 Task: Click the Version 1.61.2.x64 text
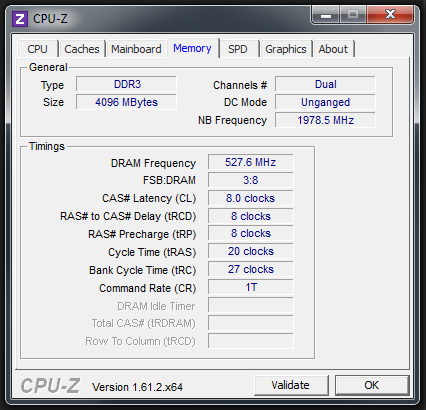[137, 387]
